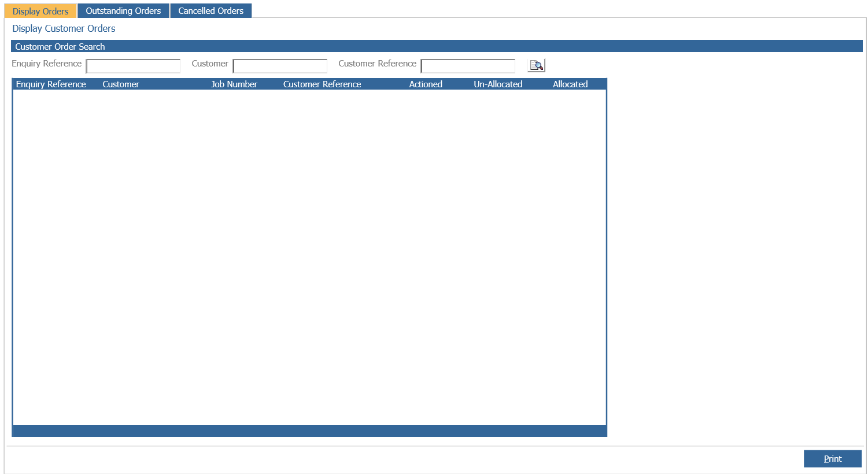The width and height of the screenshot is (868, 474).
Task: Click the search magnifier icon
Action: [536, 65]
